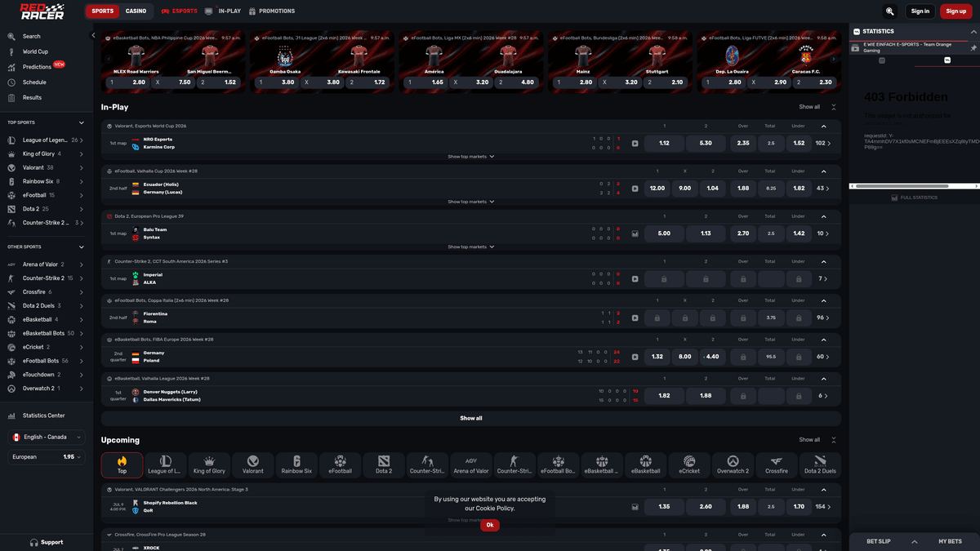This screenshot has width=980, height=551.
Task: Pin the statistics widget
Action: [973, 48]
